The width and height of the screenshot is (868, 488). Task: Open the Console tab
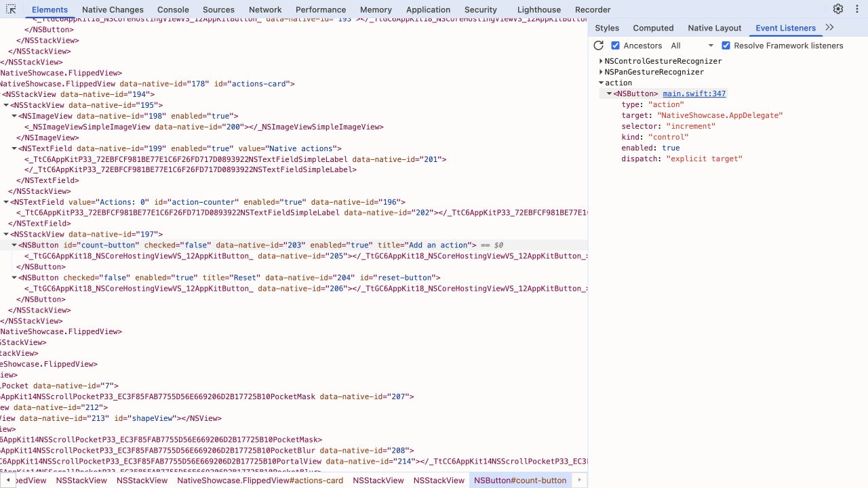pyautogui.click(x=173, y=9)
